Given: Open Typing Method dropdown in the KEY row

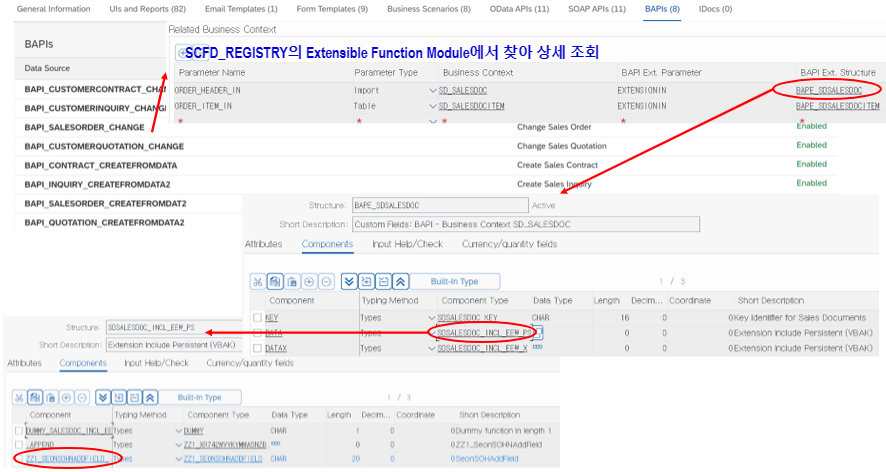Looking at the screenshot, I should click(x=432, y=318).
